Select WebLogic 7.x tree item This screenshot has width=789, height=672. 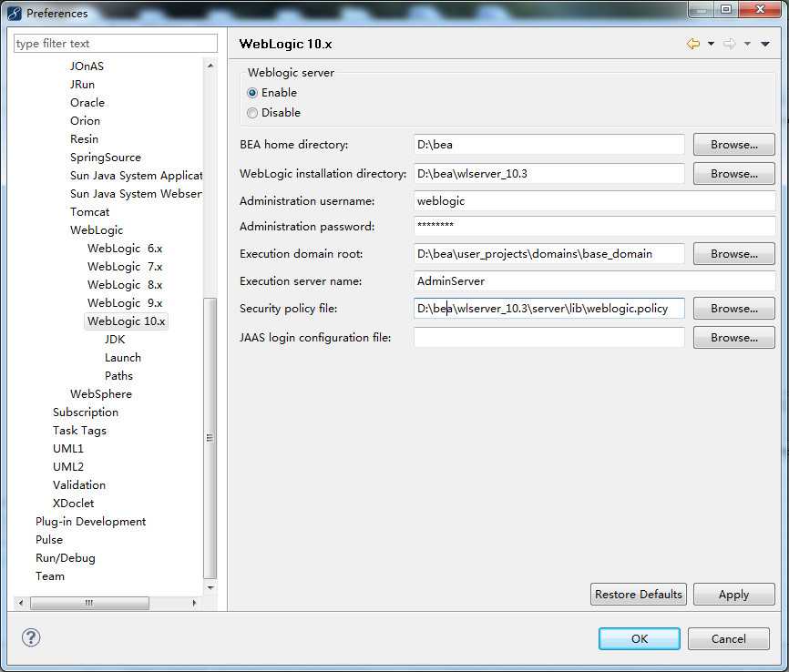pyautogui.click(x=124, y=267)
